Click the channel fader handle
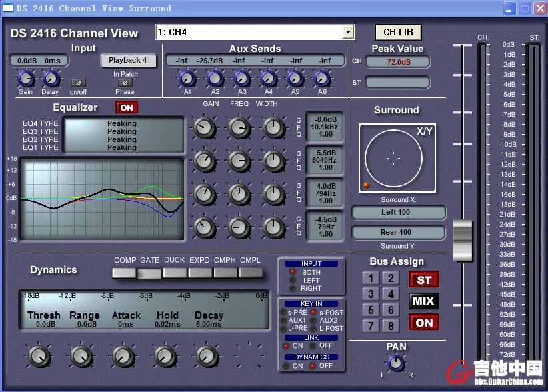548x392 pixels. [463, 241]
